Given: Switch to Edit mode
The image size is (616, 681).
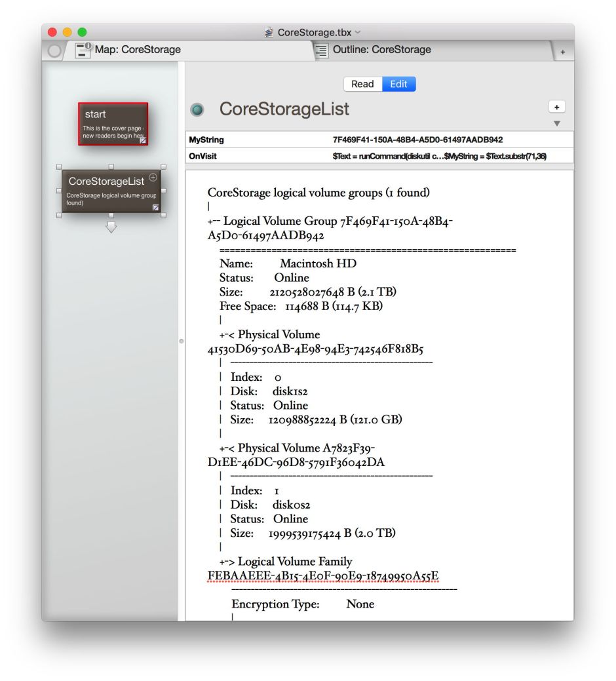Looking at the screenshot, I should (x=398, y=84).
